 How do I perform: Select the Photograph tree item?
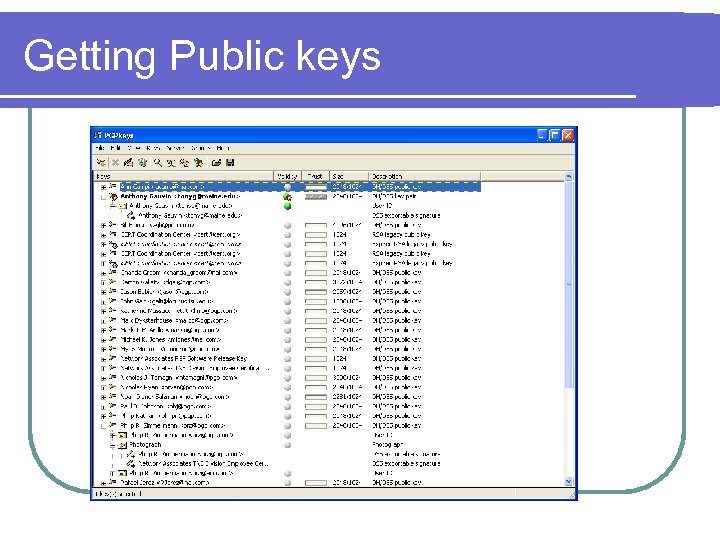click(145, 445)
